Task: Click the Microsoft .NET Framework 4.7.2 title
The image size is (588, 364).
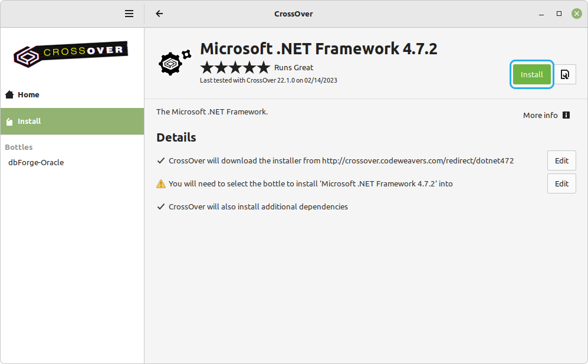Action: [318, 49]
